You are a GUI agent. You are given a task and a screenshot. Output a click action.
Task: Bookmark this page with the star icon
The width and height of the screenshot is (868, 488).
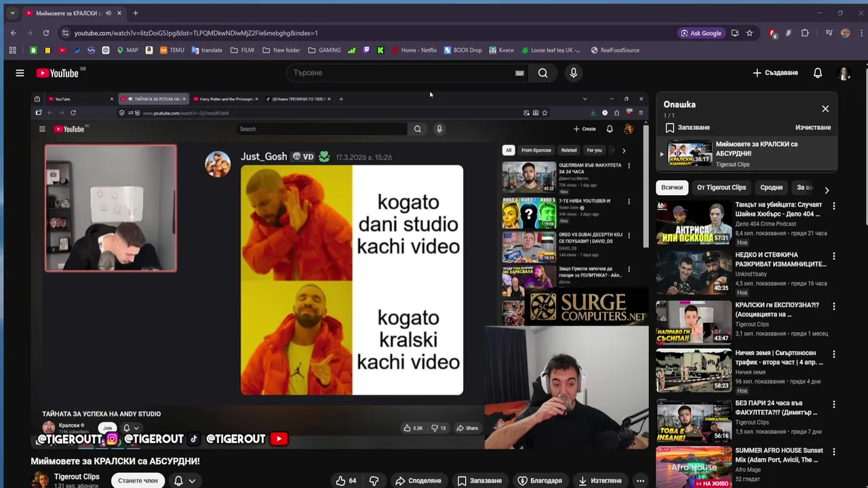[749, 33]
